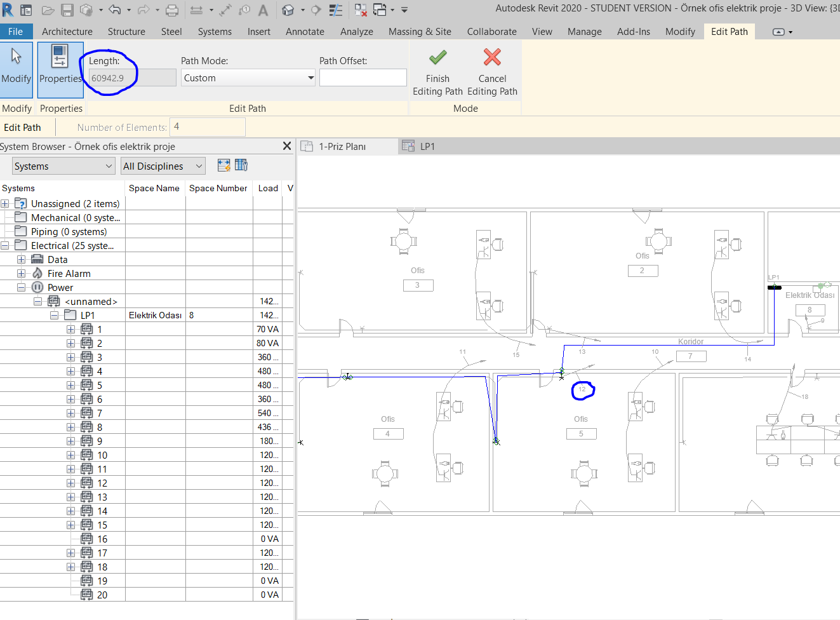Viewport: 840px width, 620px height.
Task: Close inactive views icon
Action: click(x=361, y=10)
